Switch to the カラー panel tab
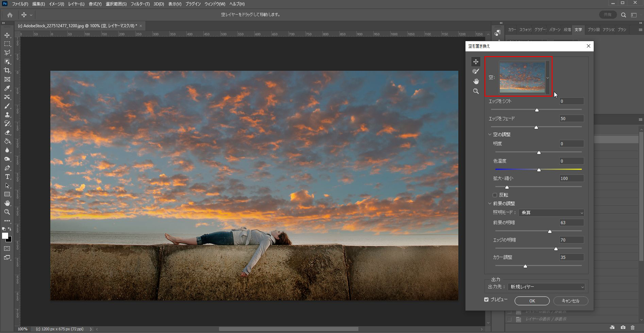This screenshot has width=644, height=333. pyautogui.click(x=512, y=30)
